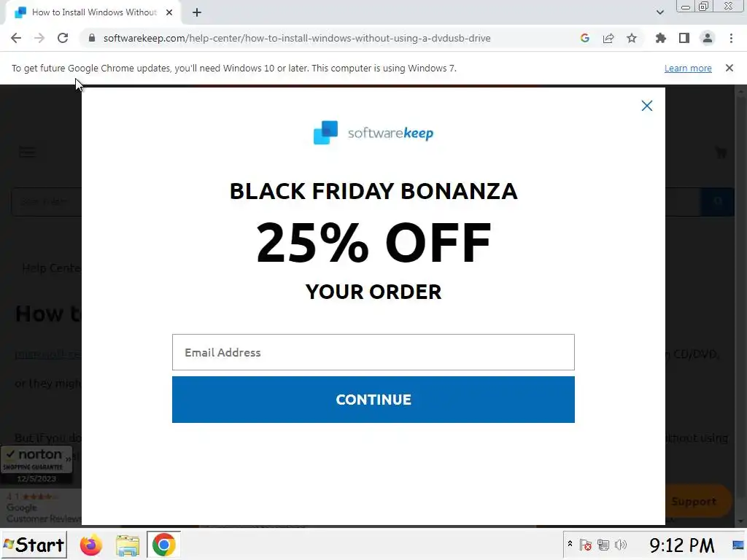This screenshot has height=560, width=747.
Task: Go back to the previous page
Action: 16,38
